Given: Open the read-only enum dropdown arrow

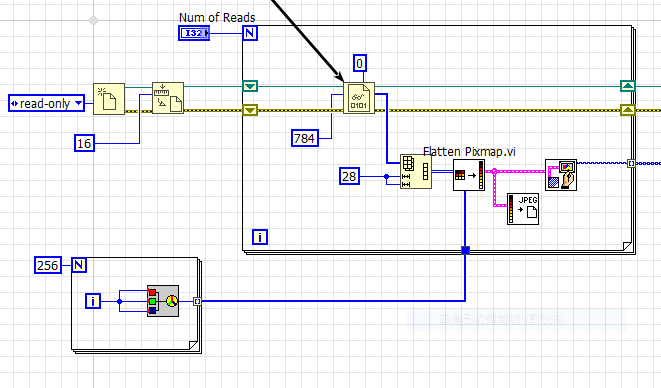Looking at the screenshot, I should point(78,103).
